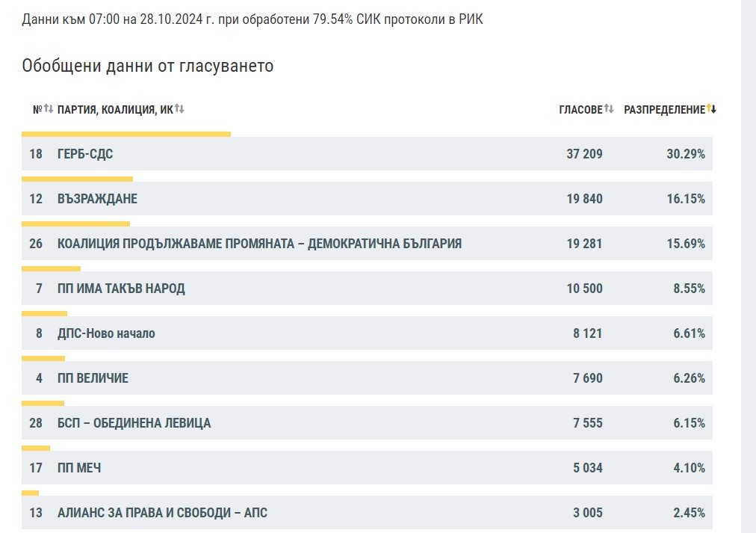Viewport: 756px width, 533px height.
Task: Toggle the sort arrow beside РАЗПРЕДЕЛЕНИЕ
Action: click(x=711, y=109)
